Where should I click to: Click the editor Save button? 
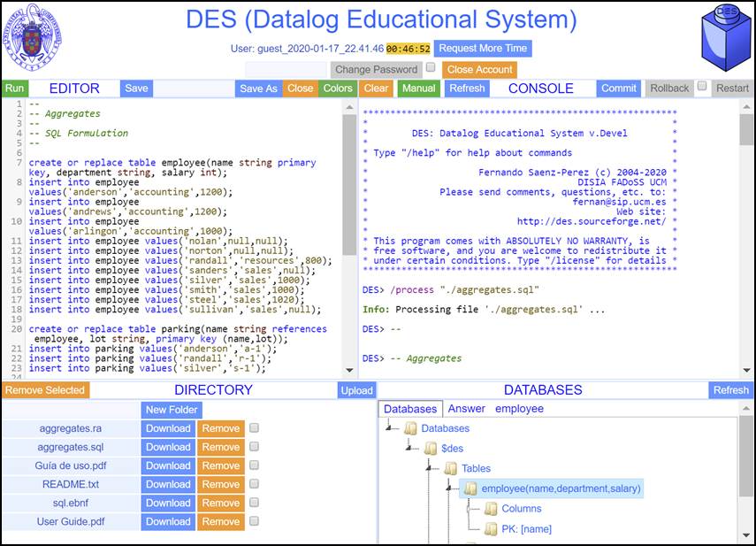136,88
